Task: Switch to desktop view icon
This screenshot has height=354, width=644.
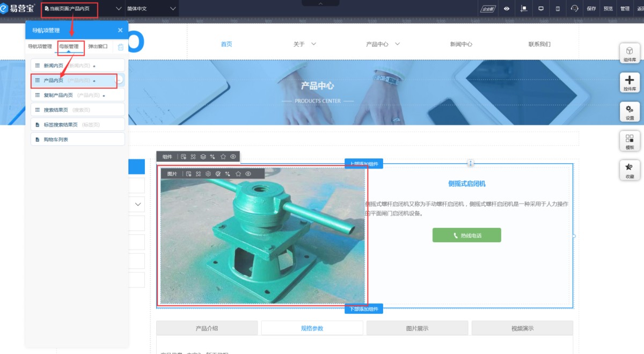Action: click(541, 9)
